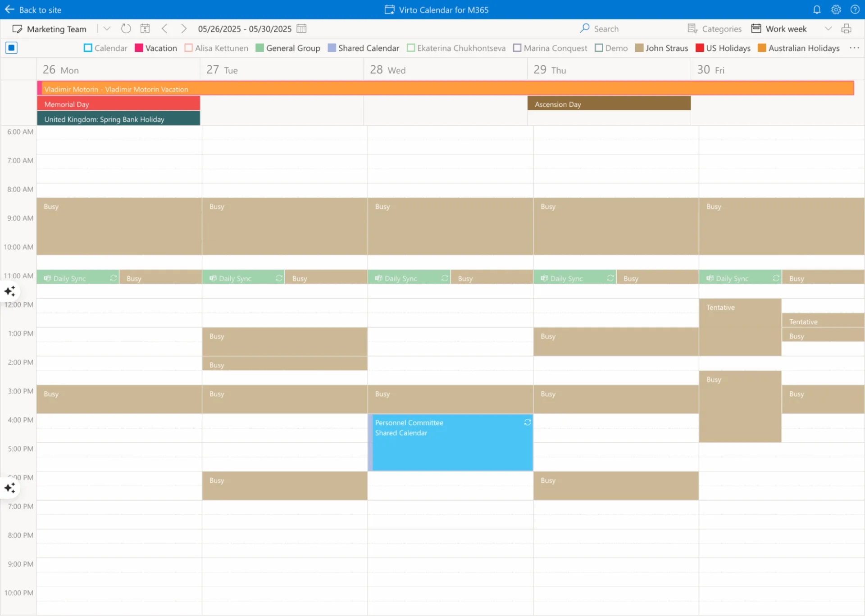This screenshot has height=616, width=865.
Task: Launch the AI assistant sparkle icon
Action: (10, 291)
